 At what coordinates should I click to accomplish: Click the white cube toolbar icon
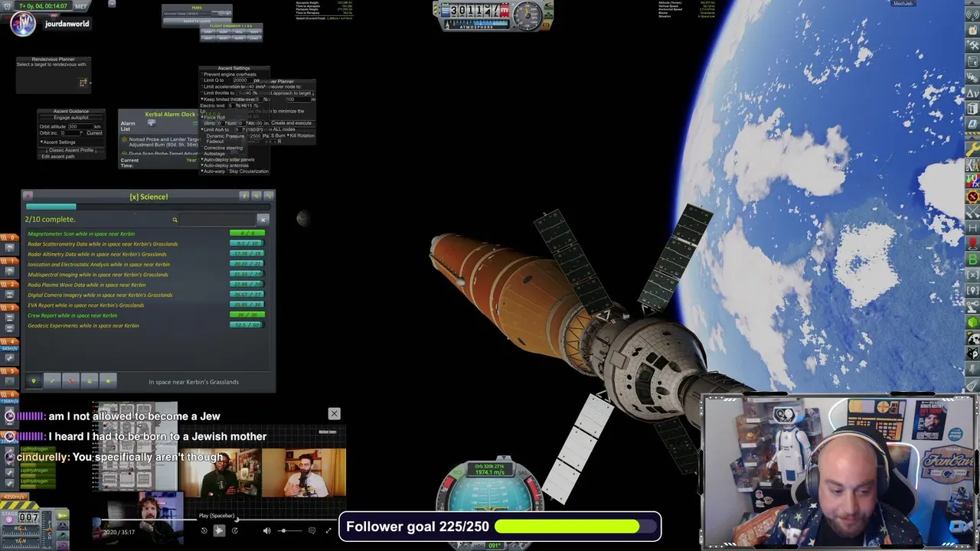click(972, 108)
